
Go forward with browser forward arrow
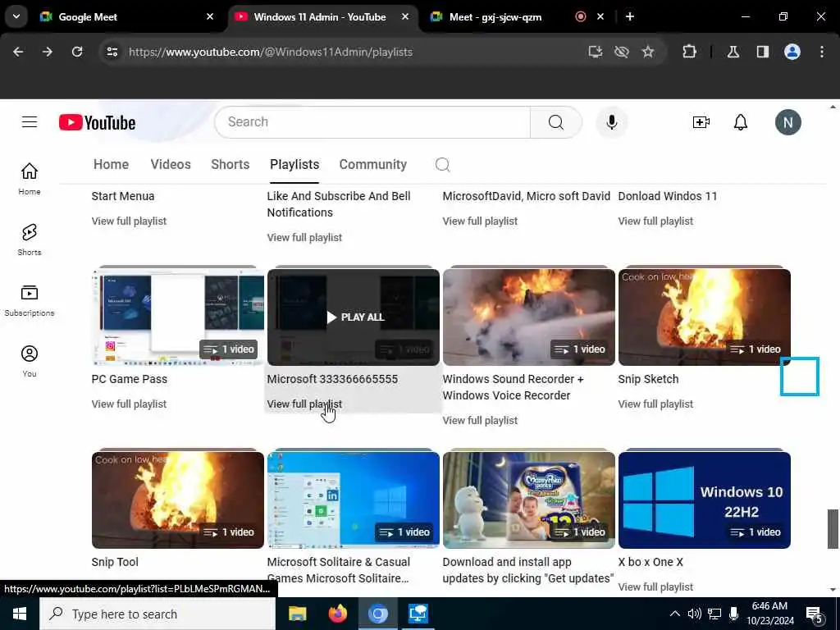click(x=48, y=52)
